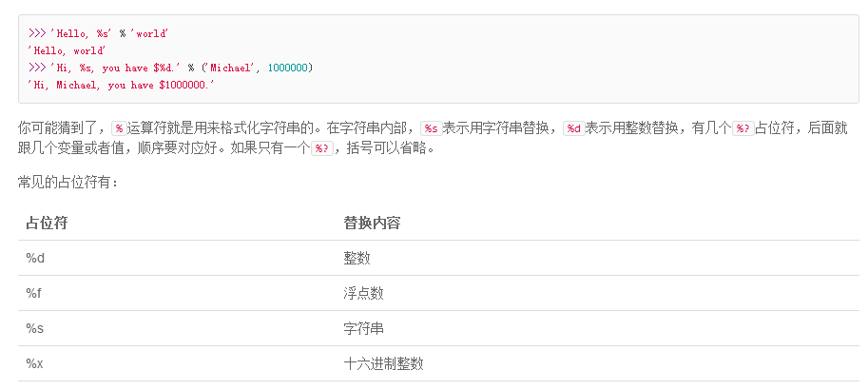
Task: Click the code line 'Hello, %s' % 'world'
Action: tap(99, 34)
